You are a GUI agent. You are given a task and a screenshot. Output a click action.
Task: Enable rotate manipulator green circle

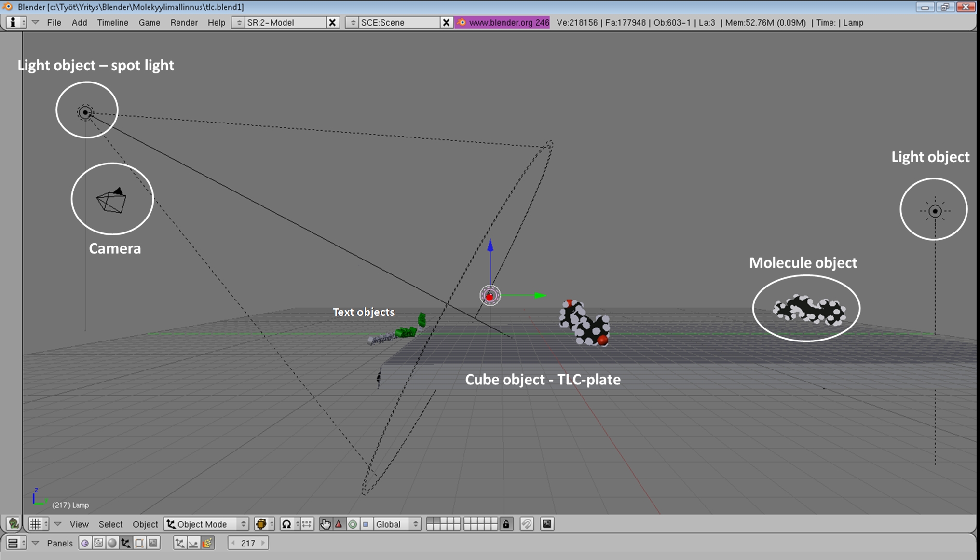coord(353,524)
